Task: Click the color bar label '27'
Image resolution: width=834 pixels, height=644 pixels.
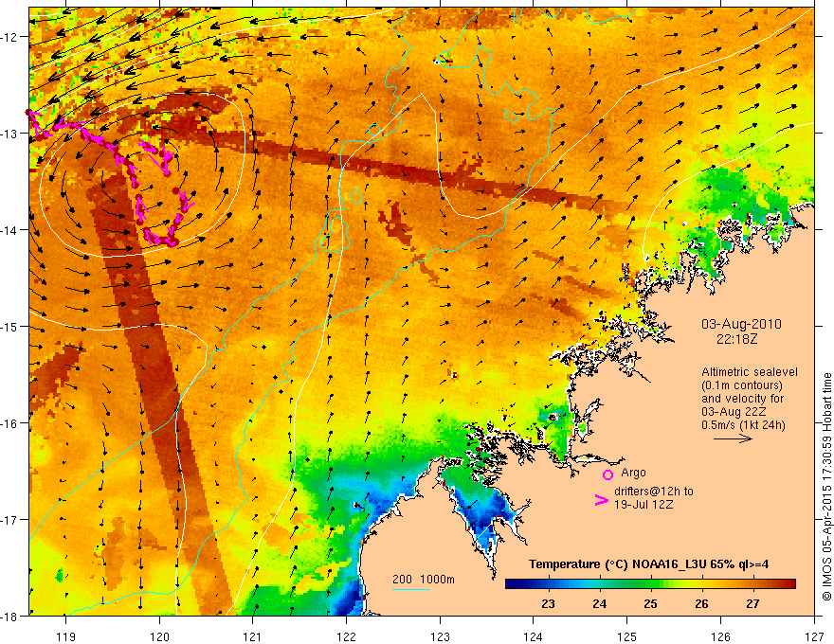Action: click(752, 604)
